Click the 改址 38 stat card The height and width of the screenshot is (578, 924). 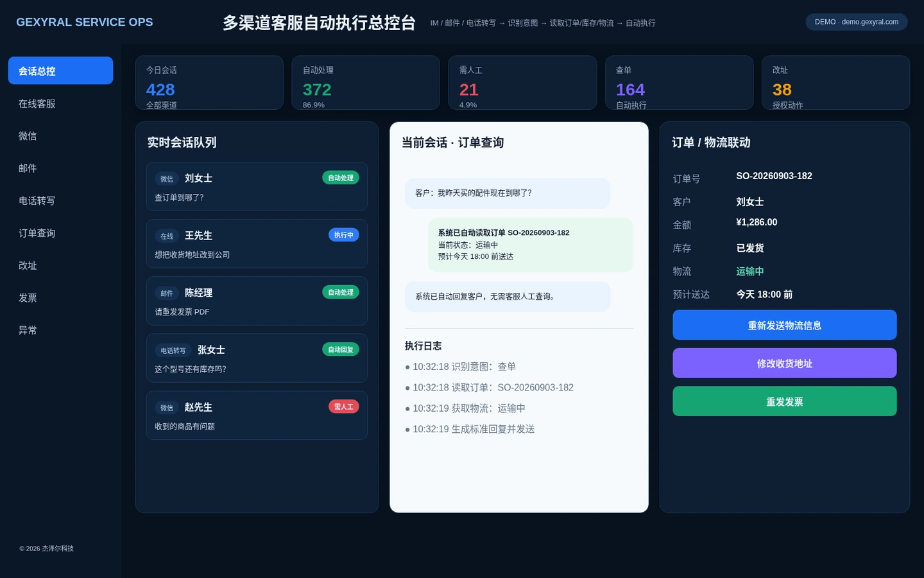[x=836, y=83]
